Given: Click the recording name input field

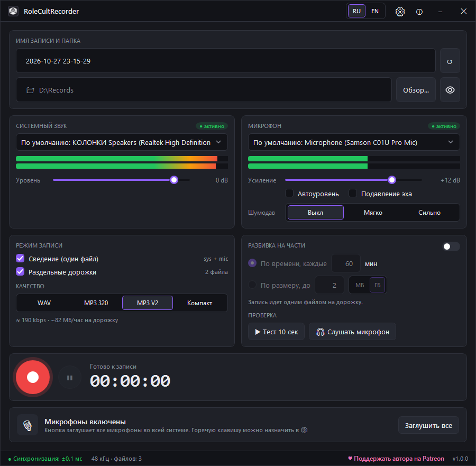Looking at the screenshot, I should tap(225, 61).
